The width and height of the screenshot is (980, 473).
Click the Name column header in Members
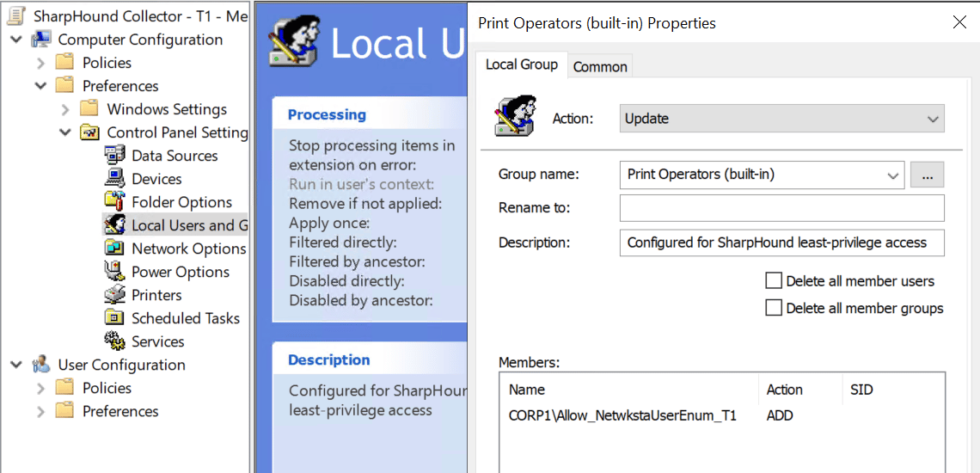click(x=629, y=390)
